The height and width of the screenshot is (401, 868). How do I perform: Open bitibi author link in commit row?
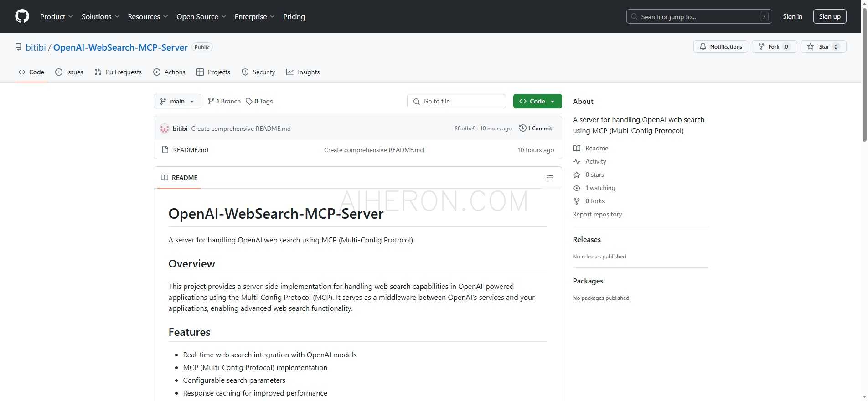coord(180,129)
